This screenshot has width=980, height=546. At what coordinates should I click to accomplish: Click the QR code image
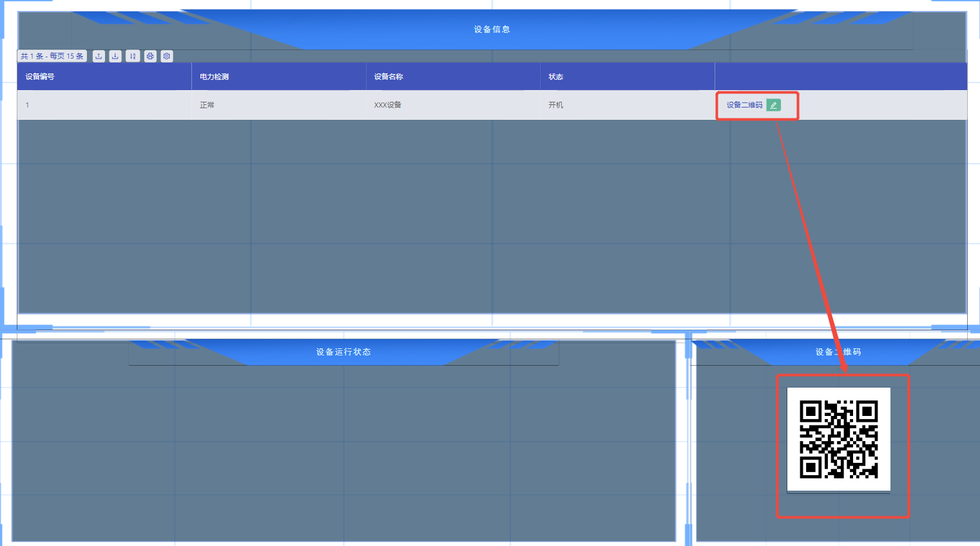pos(838,439)
